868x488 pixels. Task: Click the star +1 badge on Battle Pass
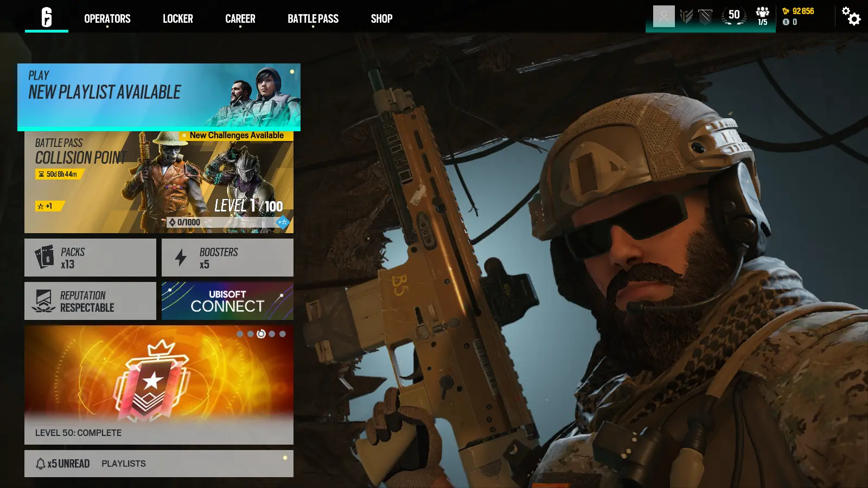pyautogui.click(x=50, y=206)
